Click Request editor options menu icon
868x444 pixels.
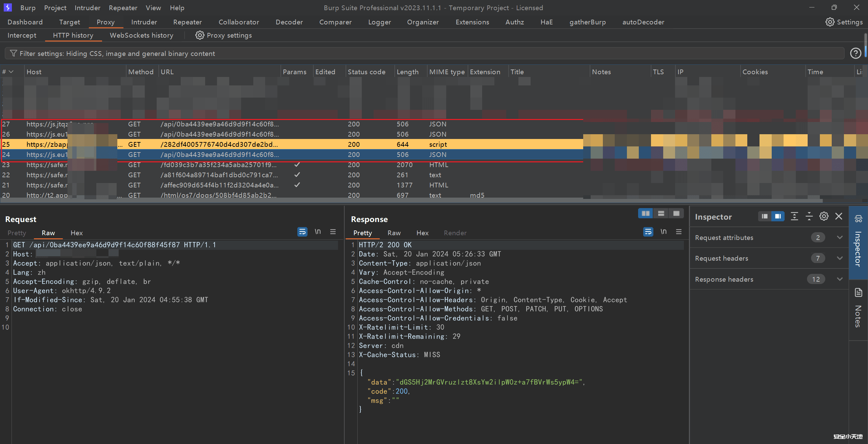[333, 232]
